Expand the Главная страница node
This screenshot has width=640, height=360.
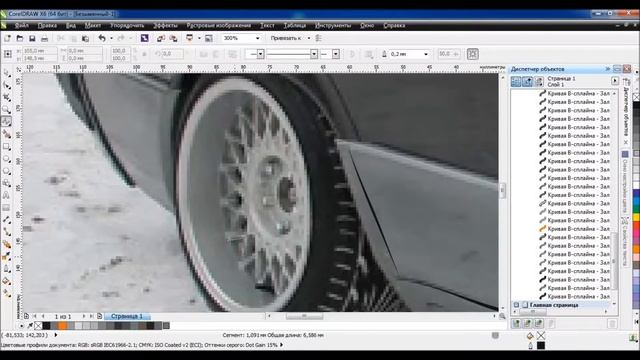[516, 305]
